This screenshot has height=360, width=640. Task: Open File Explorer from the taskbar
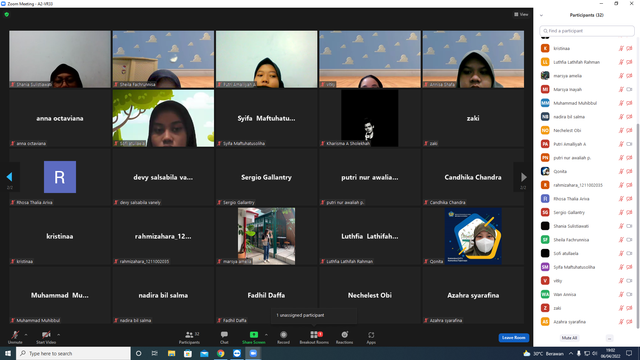click(x=171, y=353)
